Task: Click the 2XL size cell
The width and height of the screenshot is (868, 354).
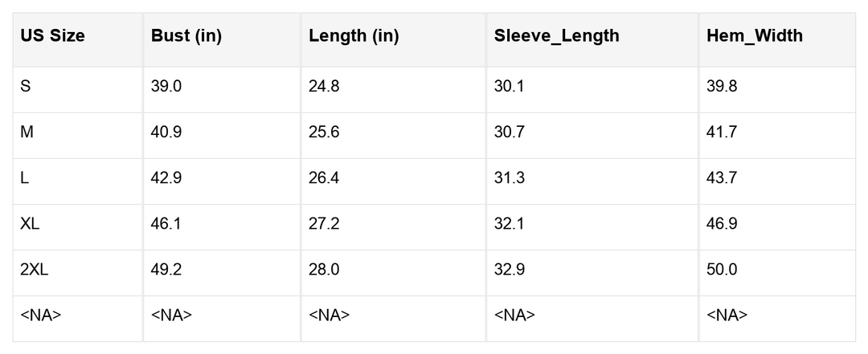Action: click(x=35, y=270)
